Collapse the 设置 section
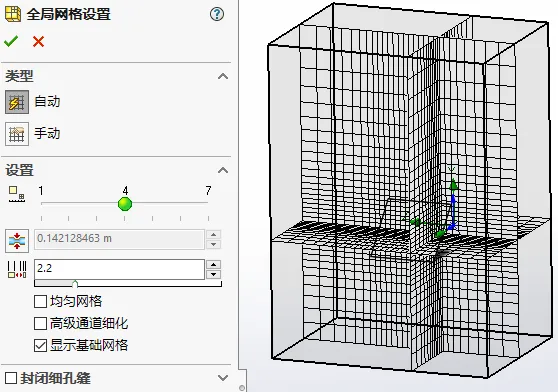Screen dimensions: 558x392 (223, 170)
